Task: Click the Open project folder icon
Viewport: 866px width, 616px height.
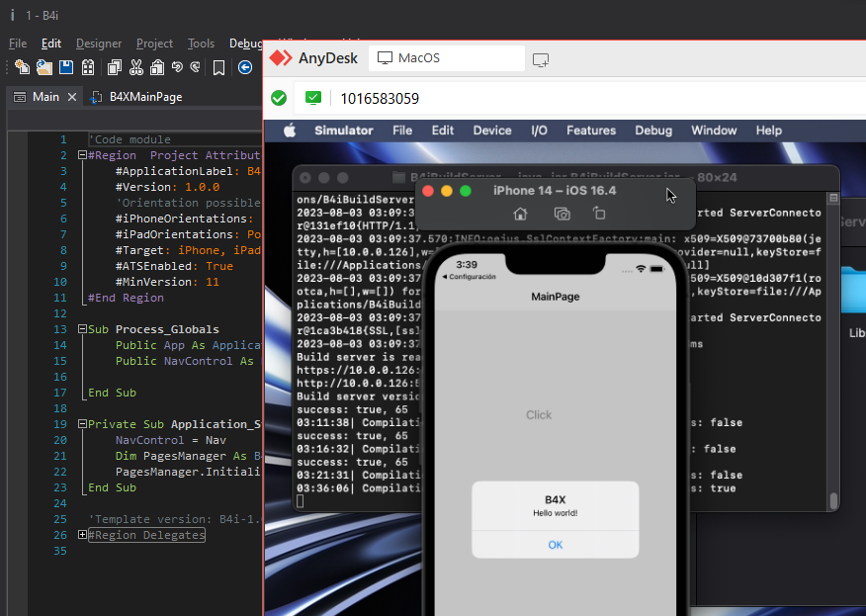Action: (44, 67)
